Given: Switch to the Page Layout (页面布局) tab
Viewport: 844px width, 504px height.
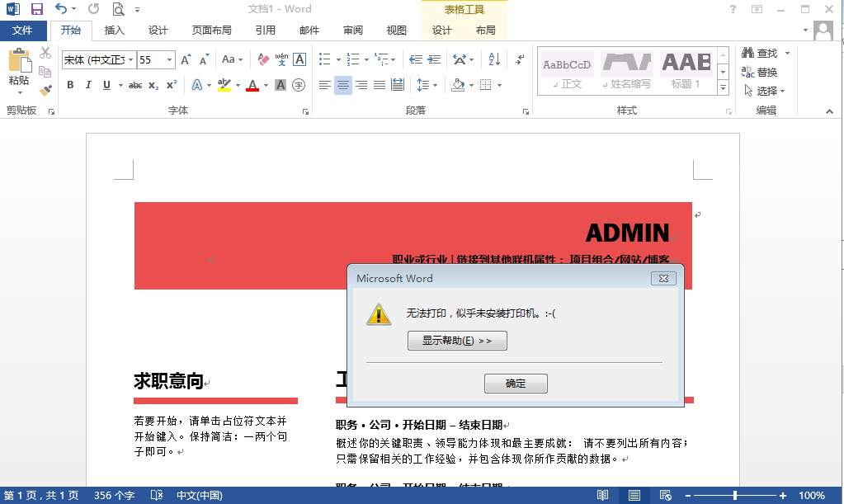Looking at the screenshot, I should (x=211, y=31).
